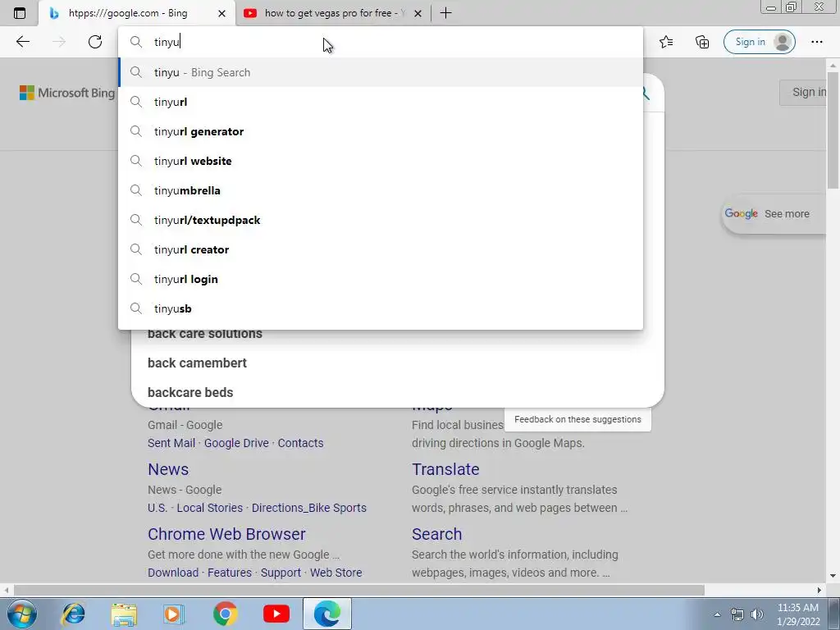Pick the tinyumbrella suggestion
The image size is (840, 630).
[381, 190]
